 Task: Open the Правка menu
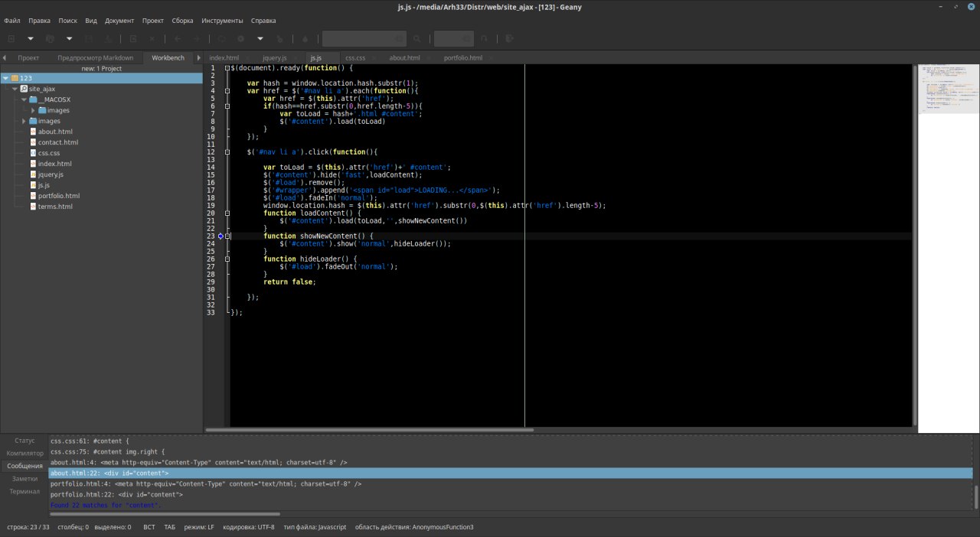39,21
